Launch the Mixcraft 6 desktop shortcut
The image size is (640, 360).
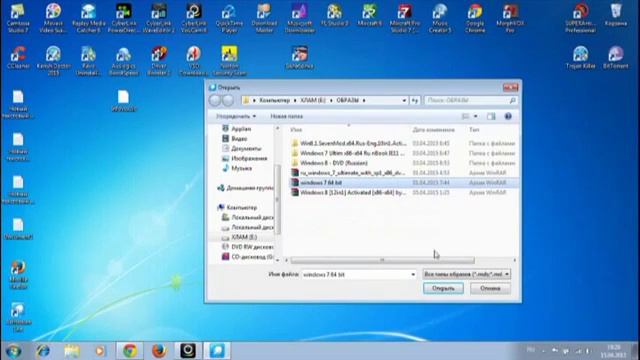(369, 16)
